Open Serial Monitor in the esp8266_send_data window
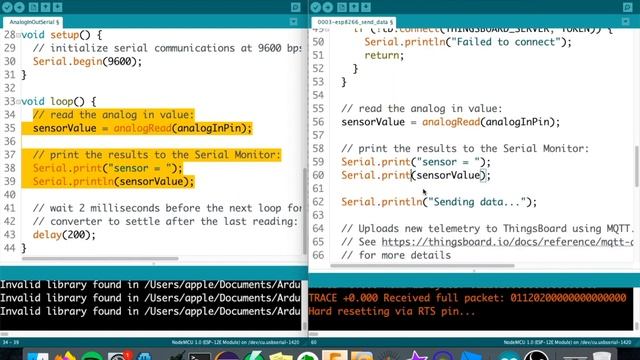This screenshot has height=360, width=640. click(628, 7)
